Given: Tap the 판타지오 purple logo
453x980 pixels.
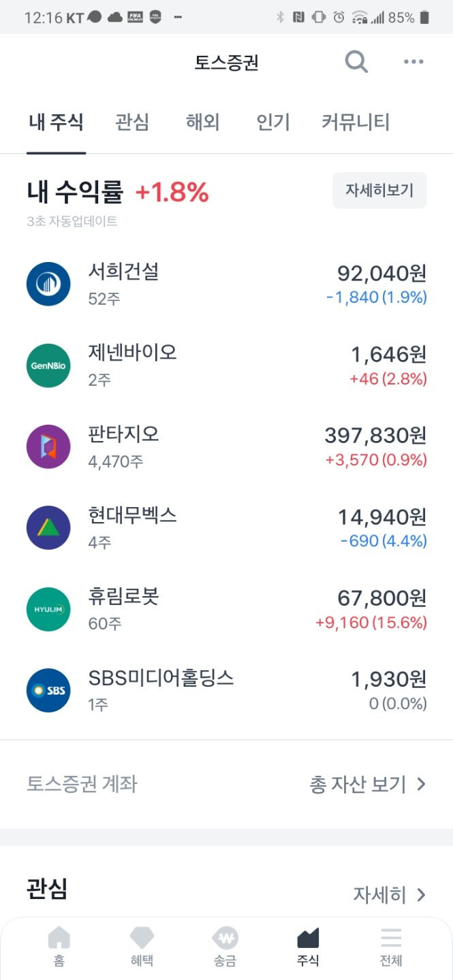Looking at the screenshot, I should tap(48, 446).
